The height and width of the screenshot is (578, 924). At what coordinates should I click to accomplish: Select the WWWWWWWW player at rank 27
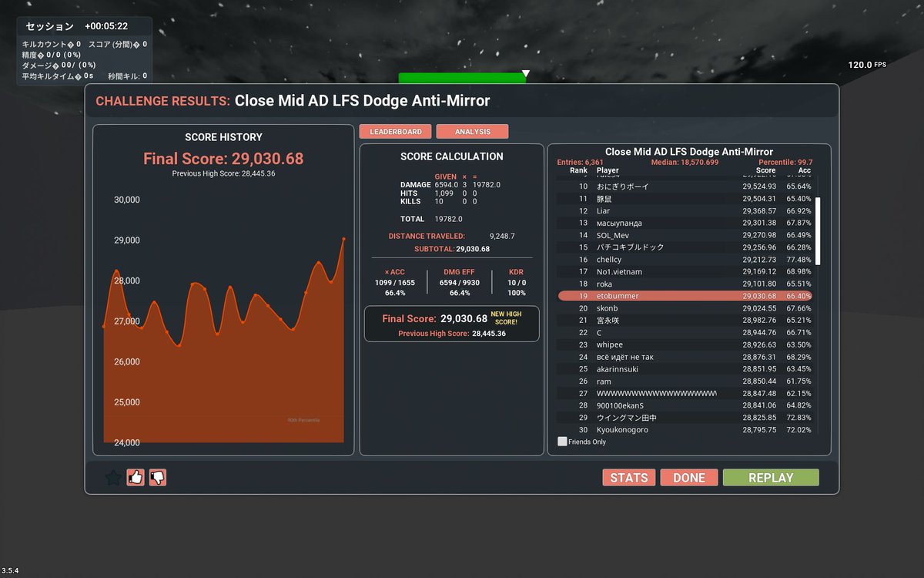tap(685, 393)
